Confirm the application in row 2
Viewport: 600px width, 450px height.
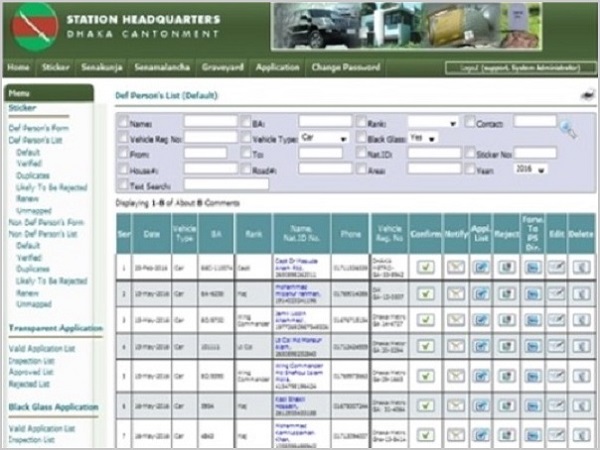click(x=426, y=293)
